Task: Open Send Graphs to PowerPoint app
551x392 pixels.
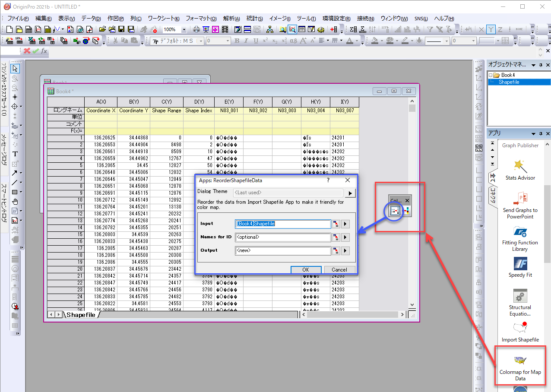Action: [520, 205]
